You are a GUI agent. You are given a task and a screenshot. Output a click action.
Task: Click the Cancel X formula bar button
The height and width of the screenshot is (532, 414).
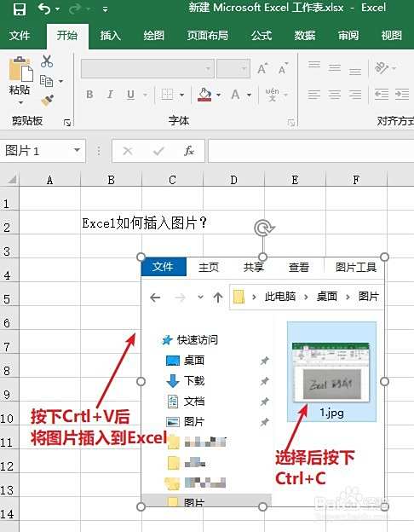pyautogui.click(x=128, y=151)
